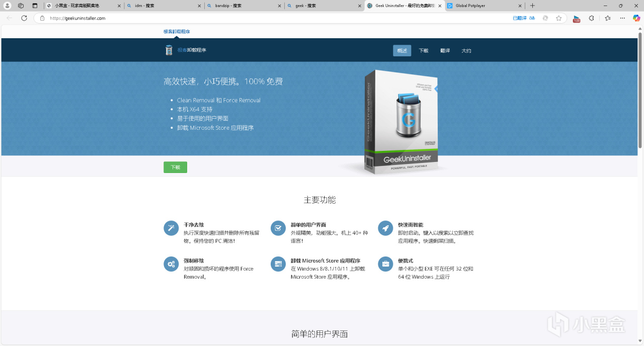This screenshot has width=644, height=346.
Task: Click the 简单的用户界面 feature heading
Action: pos(308,225)
